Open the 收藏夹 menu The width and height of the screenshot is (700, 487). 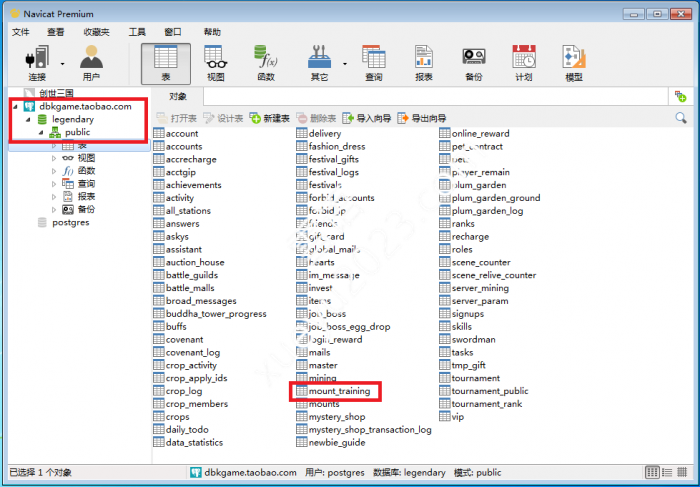[x=96, y=32]
